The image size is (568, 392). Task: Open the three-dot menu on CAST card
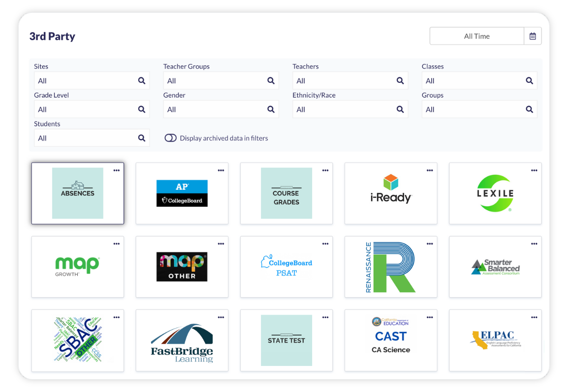tap(430, 317)
